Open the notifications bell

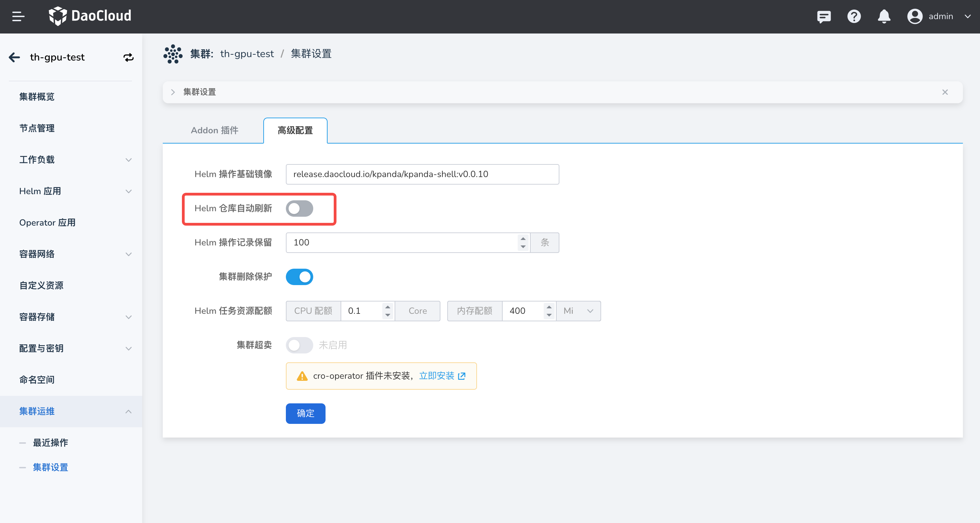pos(884,16)
